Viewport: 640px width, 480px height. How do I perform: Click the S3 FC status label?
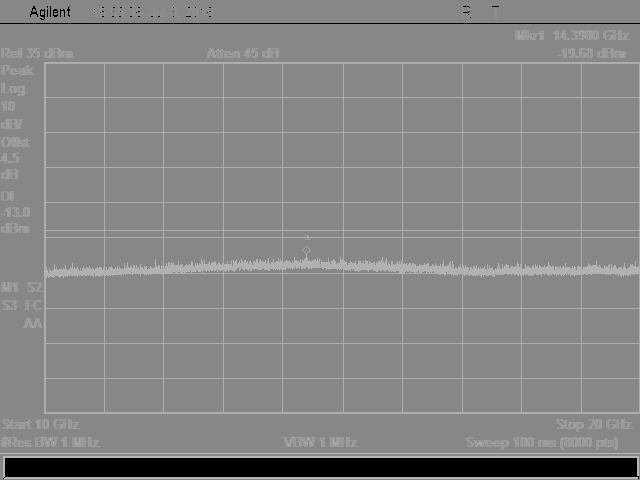click(x=22, y=305)
